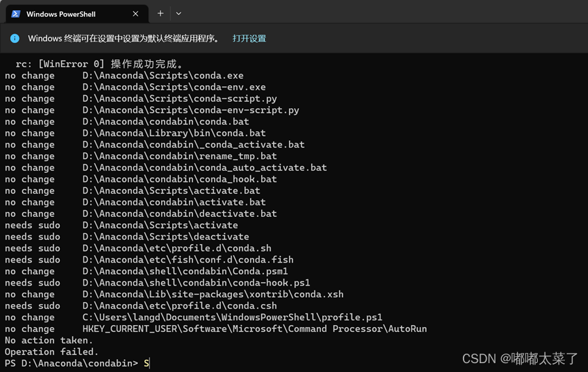Click path condabin\conda_auto_activate.bat
This screenshot has width=588, height=372.
205,167
